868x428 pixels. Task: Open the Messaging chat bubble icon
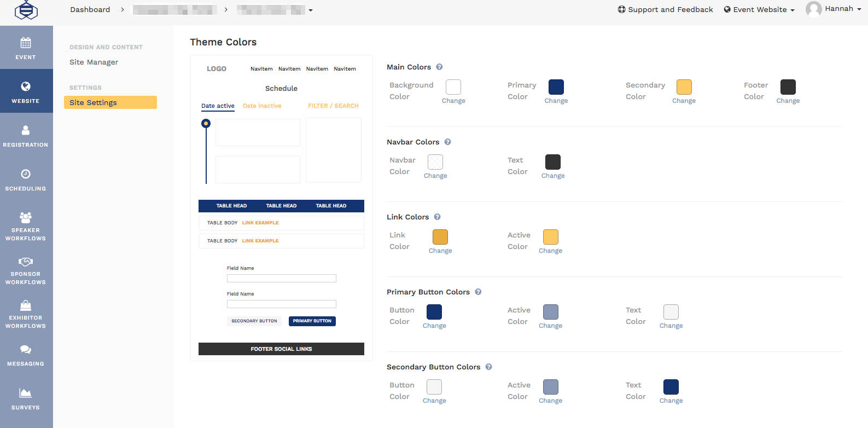[x=26, y=349]
